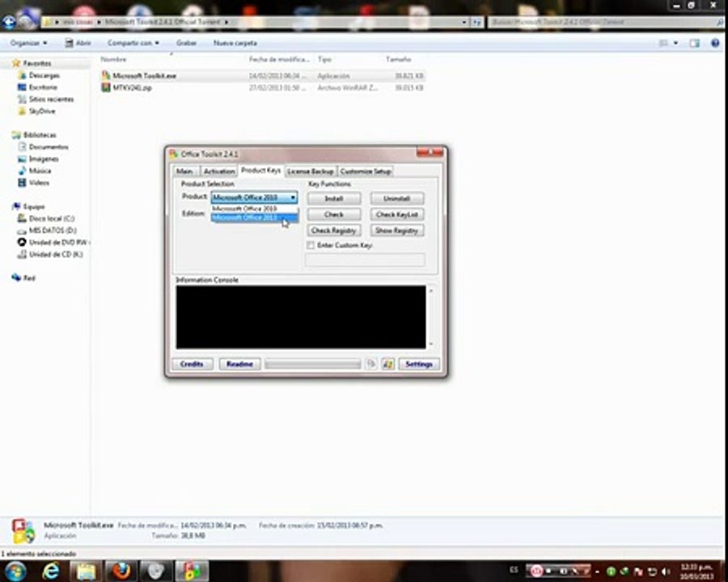This screenshot has height=582, width=728.
Task: Click the volume speaker tray icon
Action: (x=666, y=571)
